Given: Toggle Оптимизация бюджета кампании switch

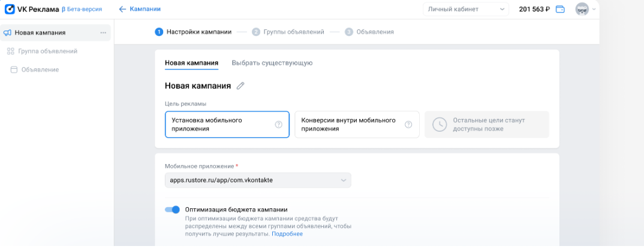Looking at the screenshot, I should point(172,209).
